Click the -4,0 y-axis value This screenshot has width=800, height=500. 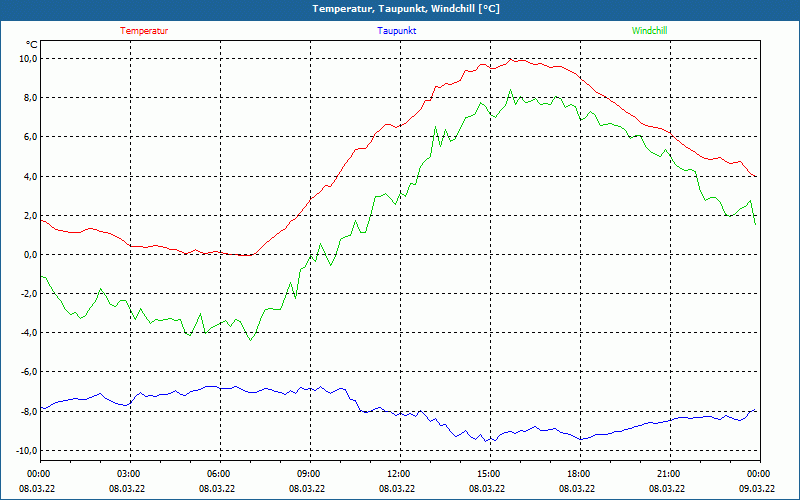click(29, 333)
